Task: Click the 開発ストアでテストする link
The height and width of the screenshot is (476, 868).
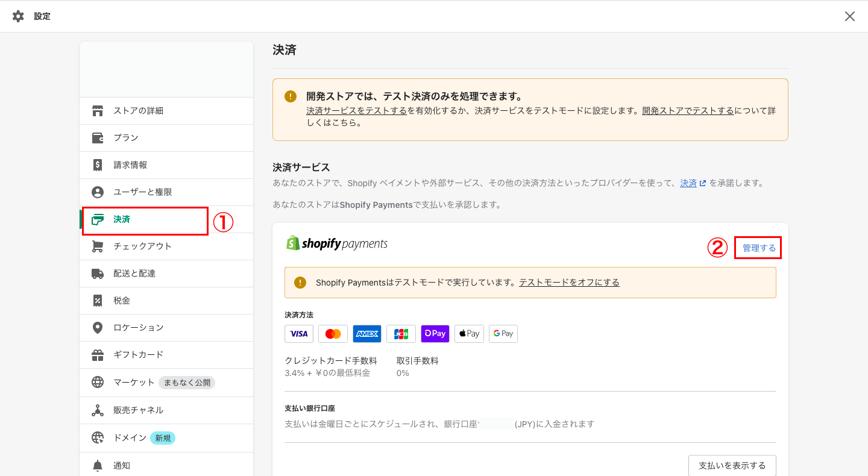Action: tap(688, 111)
